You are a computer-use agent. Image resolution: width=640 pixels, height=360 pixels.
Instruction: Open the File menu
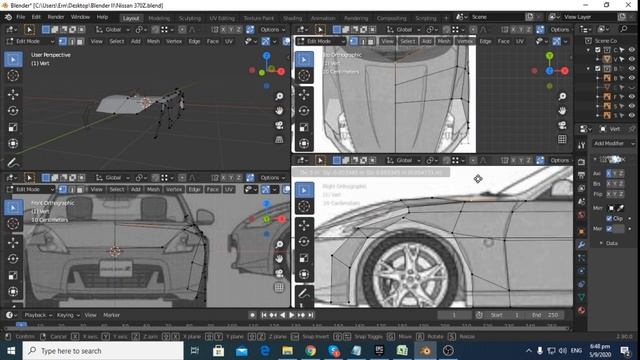(x=20, y=17)
